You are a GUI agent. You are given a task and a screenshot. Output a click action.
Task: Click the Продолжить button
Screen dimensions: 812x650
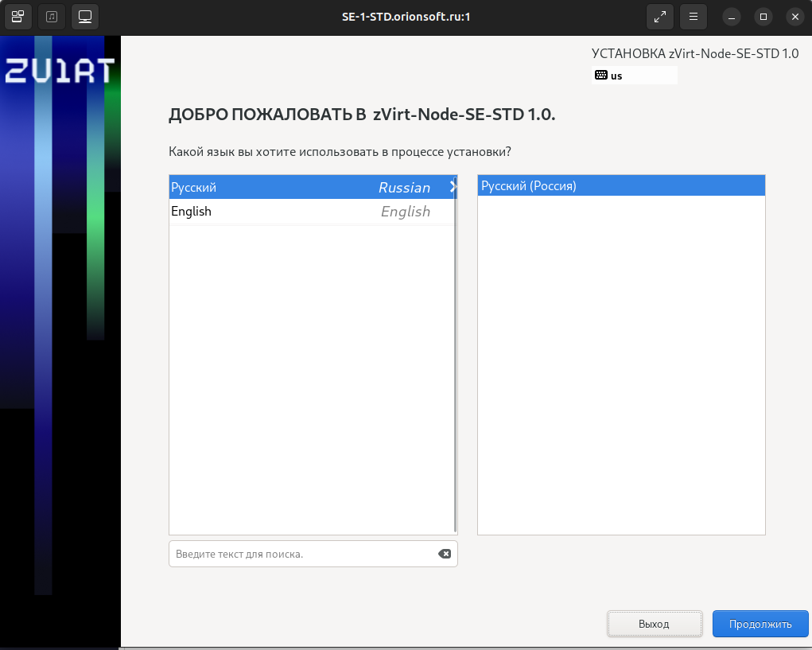point(760,624)
